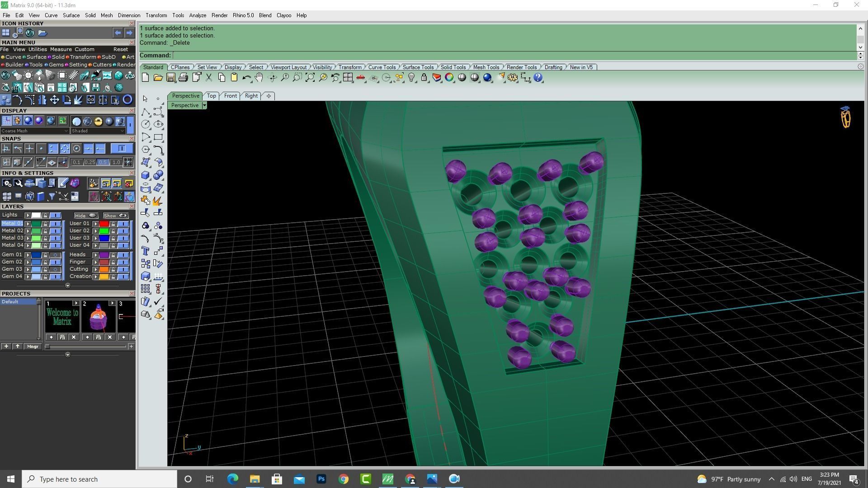This screenshot has width=868, height=488.
Task: Click the Zoom Extents icon
Action: (310, 78)
